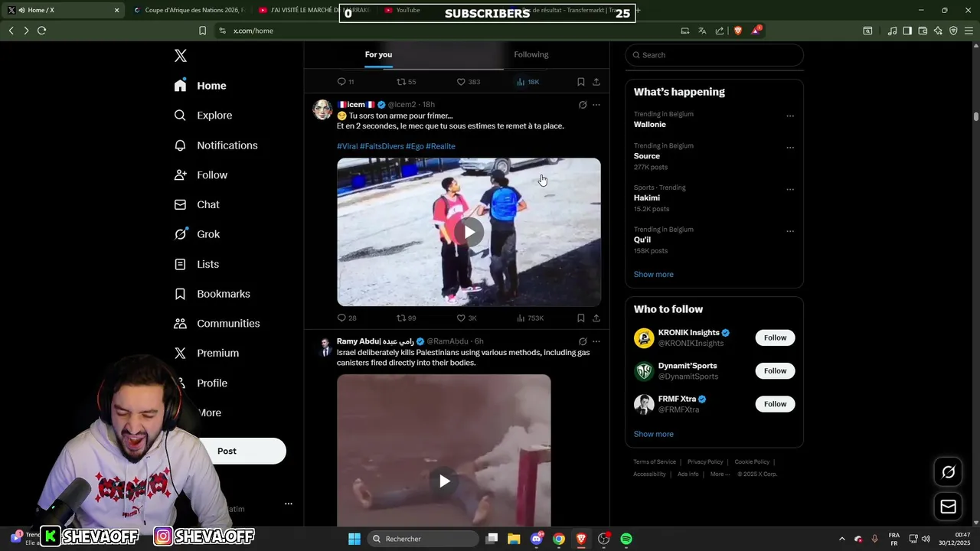Open Grok explain icon on icem's post
The height and width of the screenshot is (551, 980).
point(583,105)
